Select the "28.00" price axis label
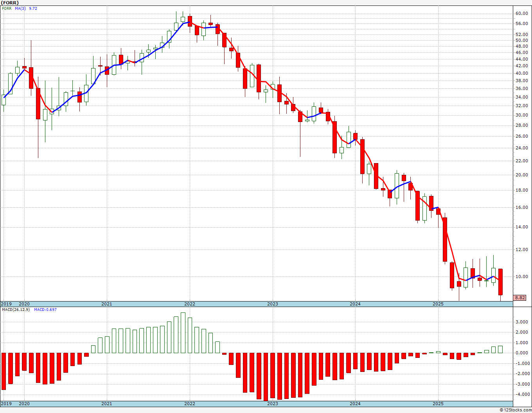The height and width of the screenshot is (413, 532). coord(521,125)
